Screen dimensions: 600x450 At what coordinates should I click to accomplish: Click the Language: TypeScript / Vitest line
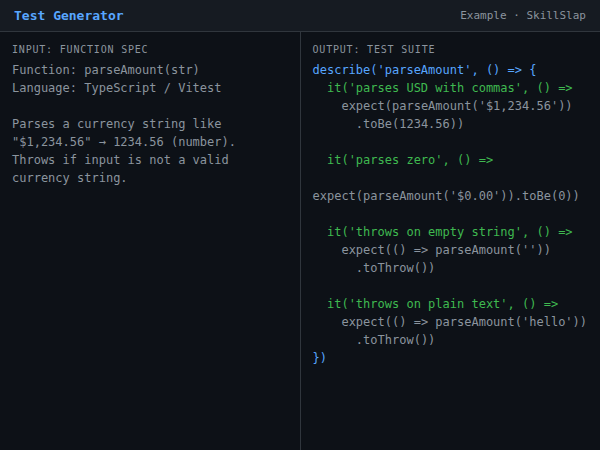116,88
